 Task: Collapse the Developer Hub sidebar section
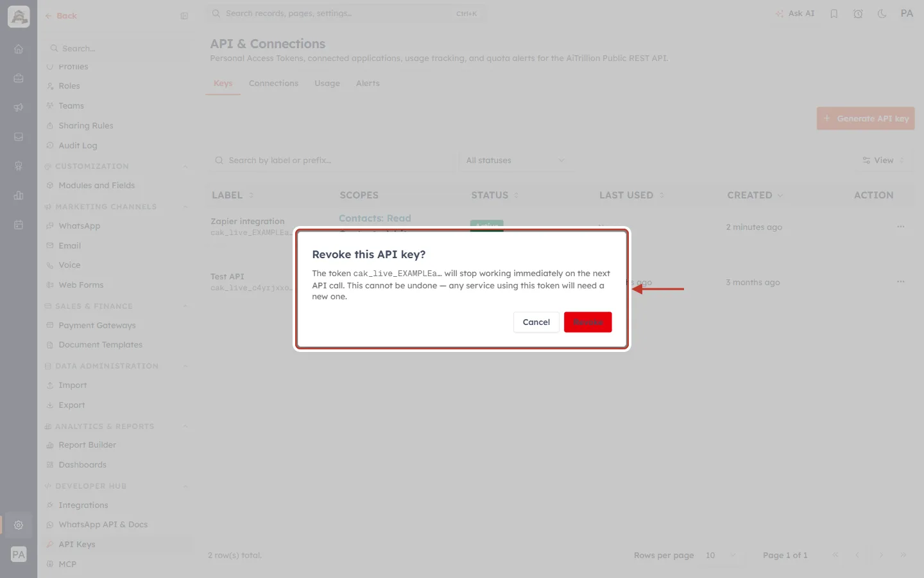(185, 486)
